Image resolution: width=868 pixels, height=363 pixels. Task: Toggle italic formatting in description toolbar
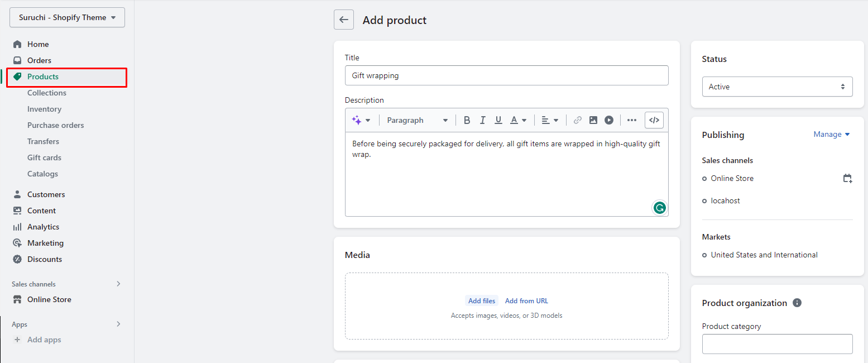click(483, 120)
